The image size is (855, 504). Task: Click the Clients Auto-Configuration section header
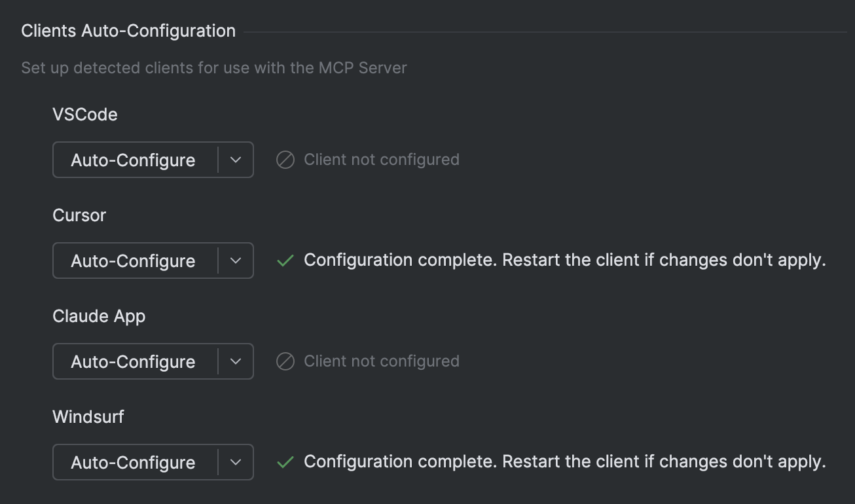point(128,31)
